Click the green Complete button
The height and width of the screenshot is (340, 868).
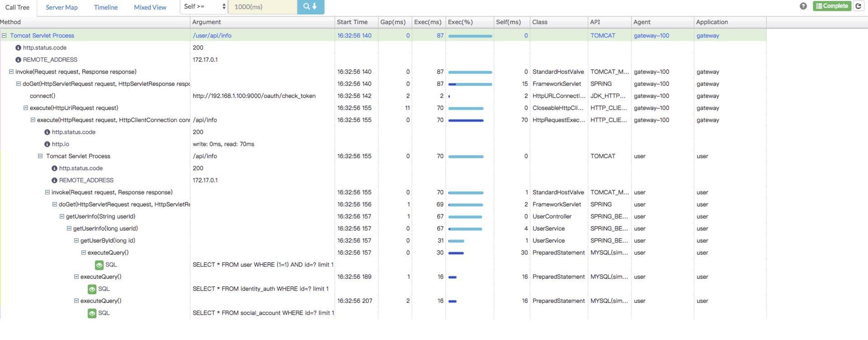(831, 6)
